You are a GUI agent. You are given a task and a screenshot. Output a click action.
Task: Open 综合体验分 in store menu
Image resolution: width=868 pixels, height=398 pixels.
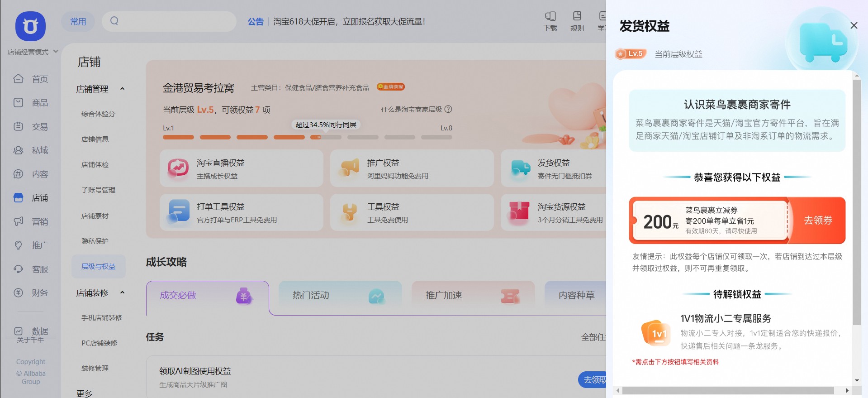[98, 114]
